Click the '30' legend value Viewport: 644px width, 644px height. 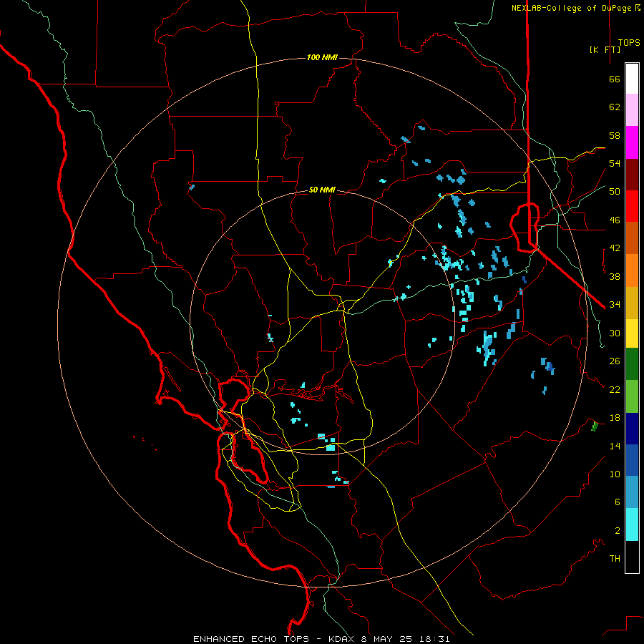(x=615, y=333)
